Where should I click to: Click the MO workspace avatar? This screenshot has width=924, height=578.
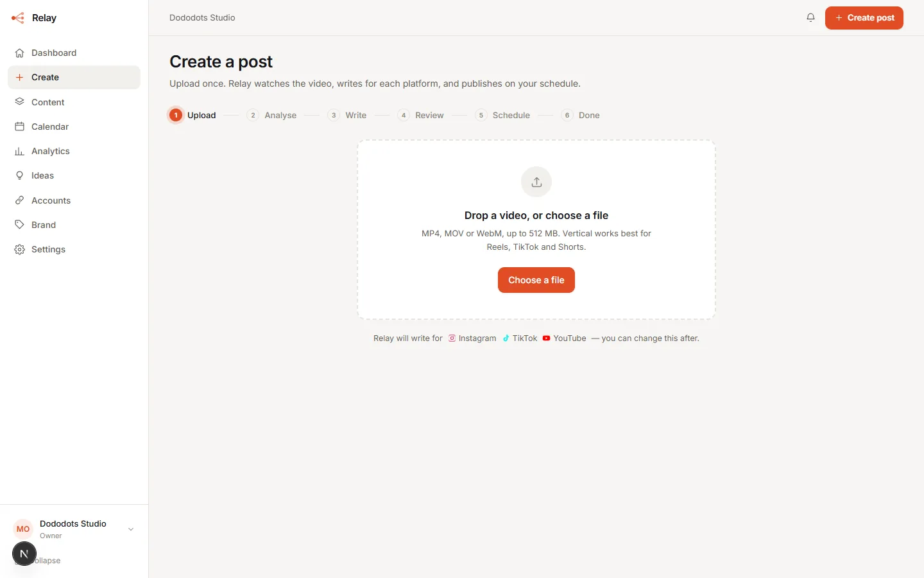pyautogui.click(x=23, y=529)
